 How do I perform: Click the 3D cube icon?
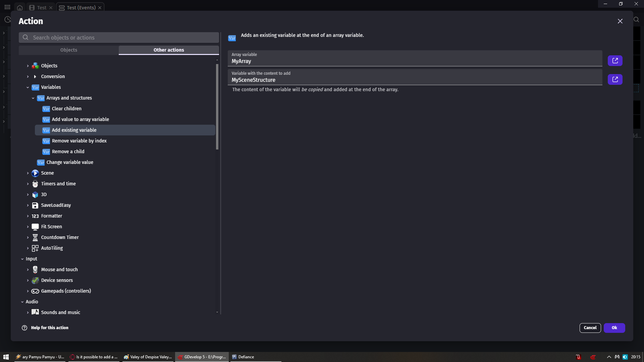(x=35, y=194)
